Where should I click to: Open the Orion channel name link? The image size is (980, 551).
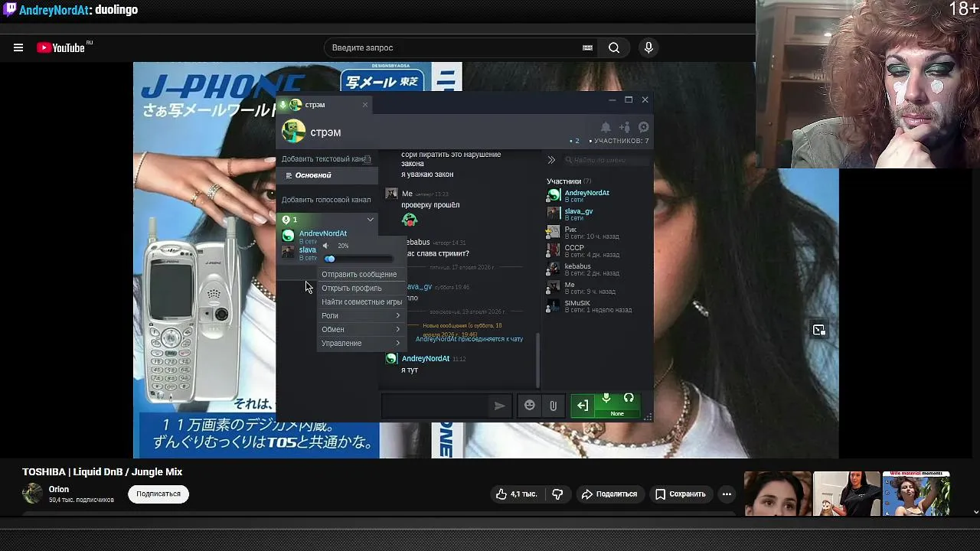click(59, 490)
